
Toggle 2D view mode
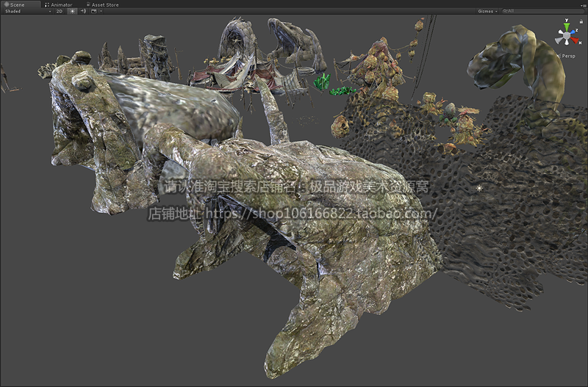click(60, 11)
